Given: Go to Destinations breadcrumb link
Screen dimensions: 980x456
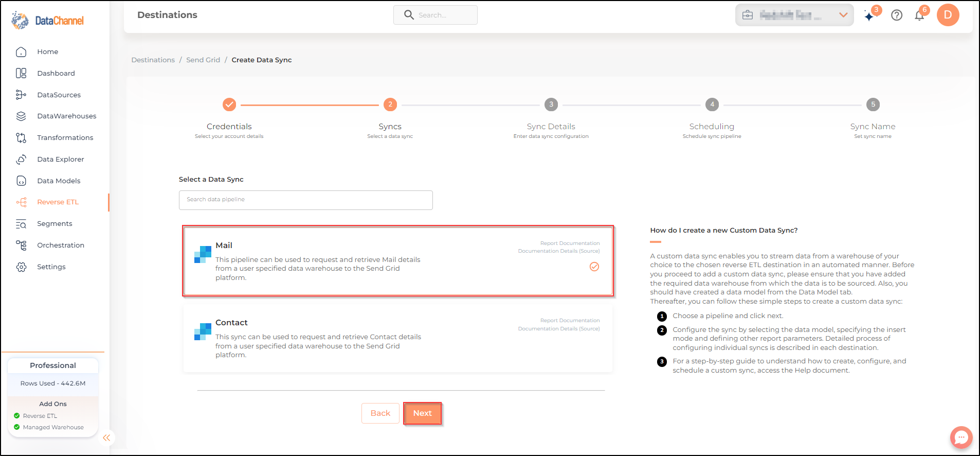Looking at the screenshot, I should tap(153, 60).
